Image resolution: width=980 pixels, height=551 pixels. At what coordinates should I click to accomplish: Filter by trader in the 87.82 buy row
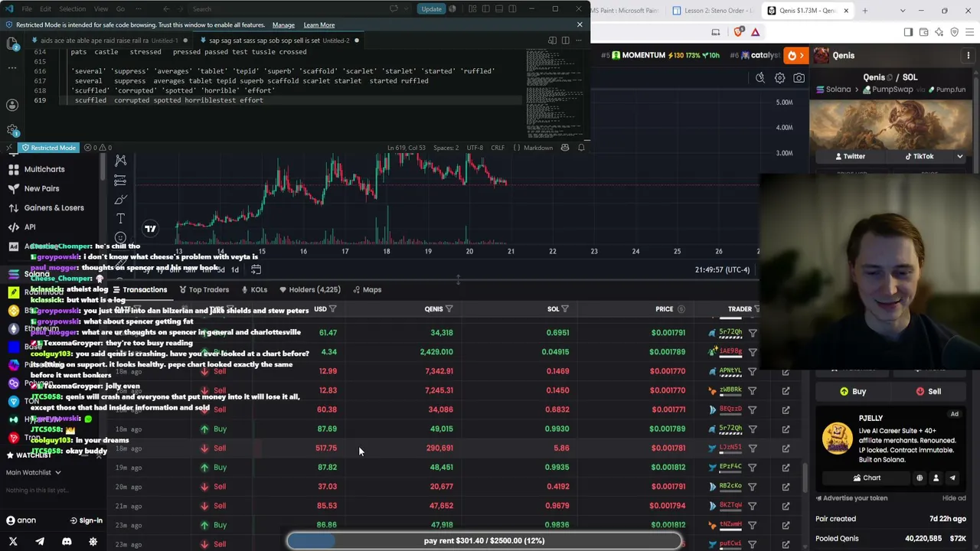click(x=753, y=467)
